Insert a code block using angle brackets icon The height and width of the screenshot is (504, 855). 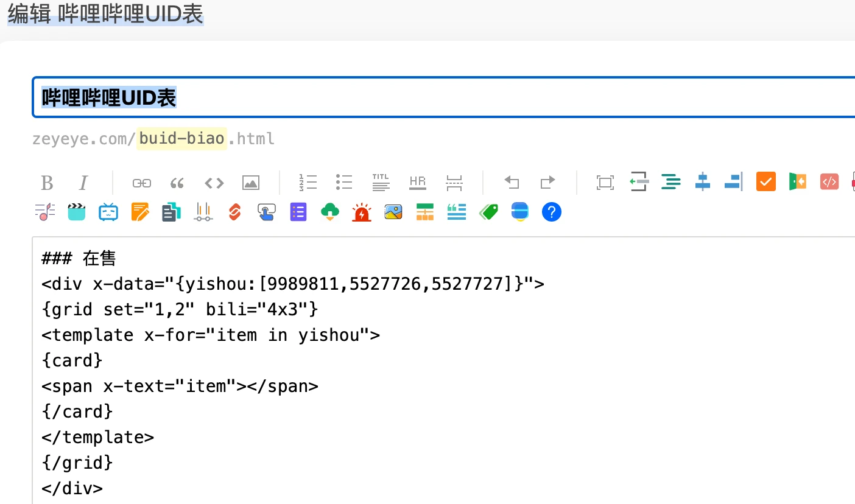(214, 183)
